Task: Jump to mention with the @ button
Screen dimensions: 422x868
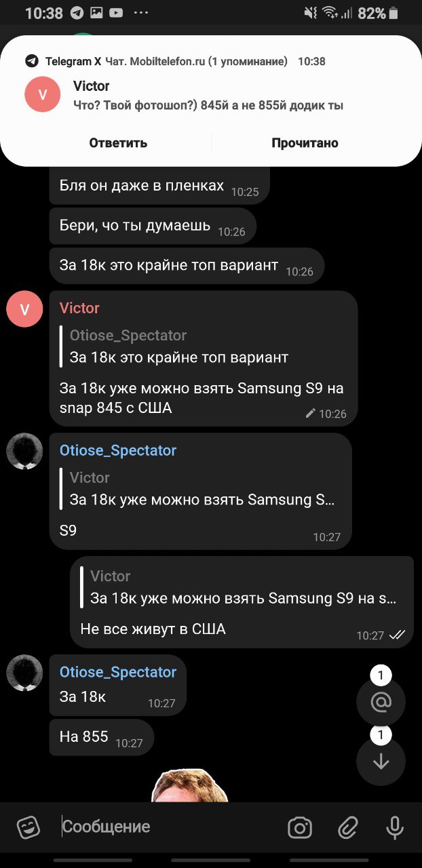Action: (381, 703)
